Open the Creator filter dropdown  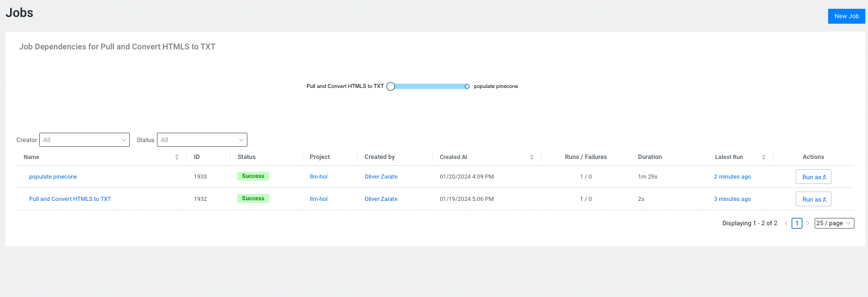point(85,140)
